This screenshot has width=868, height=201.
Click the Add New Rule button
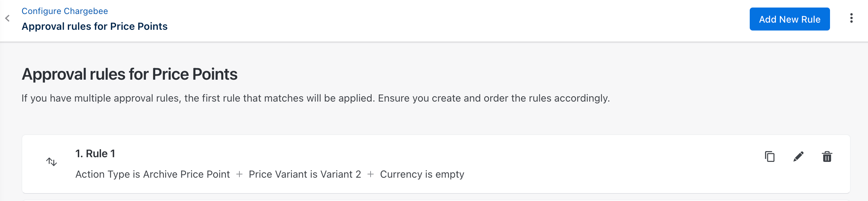coord(790,19)
